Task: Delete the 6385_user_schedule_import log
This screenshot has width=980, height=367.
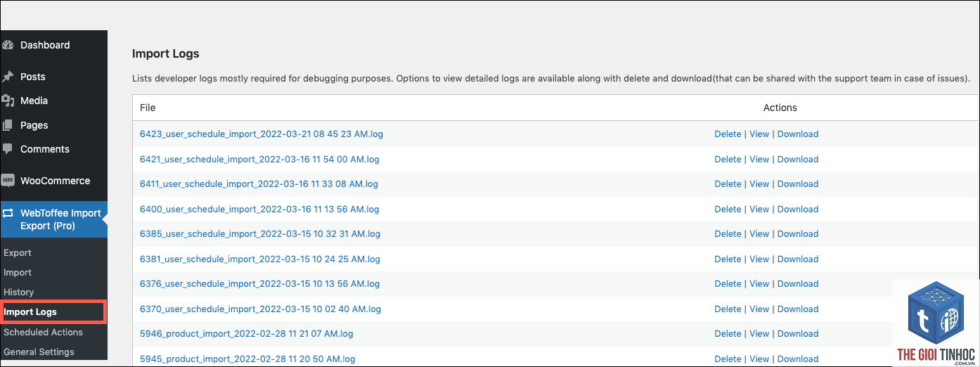Action: point(728,233)
